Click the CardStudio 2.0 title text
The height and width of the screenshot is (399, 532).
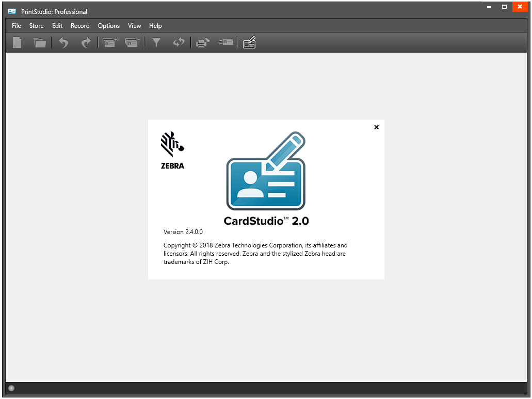(266, 221)
